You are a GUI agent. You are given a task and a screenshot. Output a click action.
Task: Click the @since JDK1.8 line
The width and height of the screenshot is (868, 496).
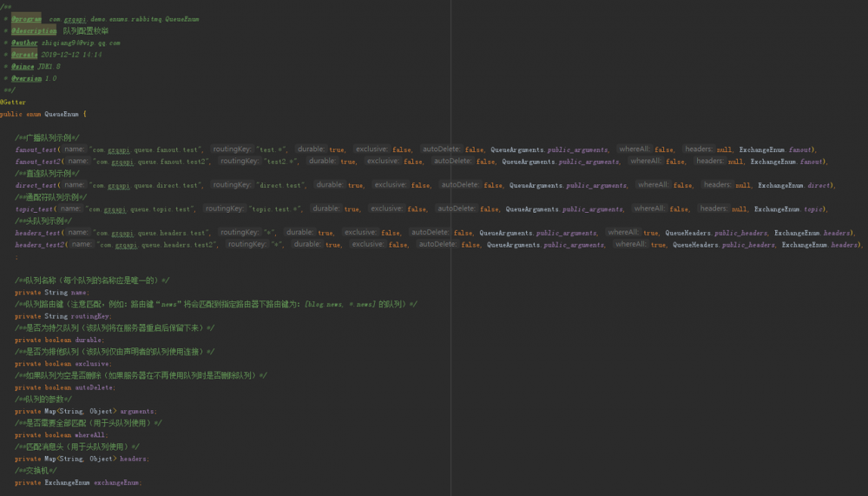point(36,67)
